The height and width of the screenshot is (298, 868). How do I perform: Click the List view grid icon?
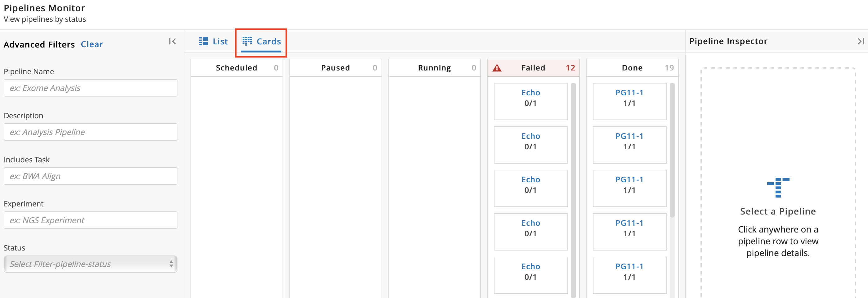[x=203, y=42]
